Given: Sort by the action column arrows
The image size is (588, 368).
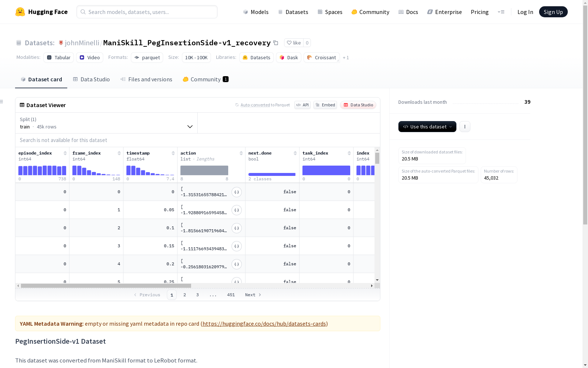Looking at the screenshot, I should click(x=241, y=153).
